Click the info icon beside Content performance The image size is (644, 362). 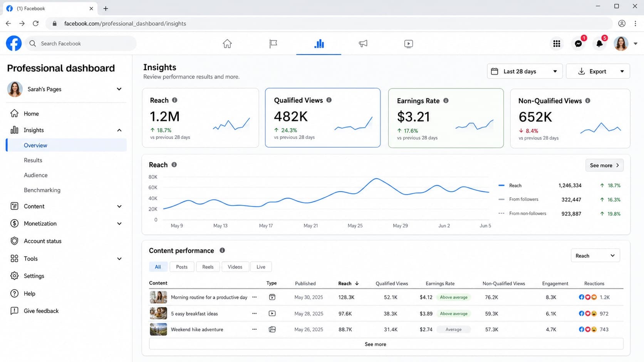(x=222, y=250)
